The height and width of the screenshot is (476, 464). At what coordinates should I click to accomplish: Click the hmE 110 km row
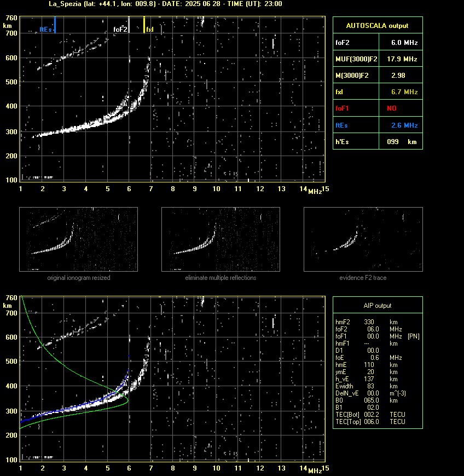pos(367,365)
